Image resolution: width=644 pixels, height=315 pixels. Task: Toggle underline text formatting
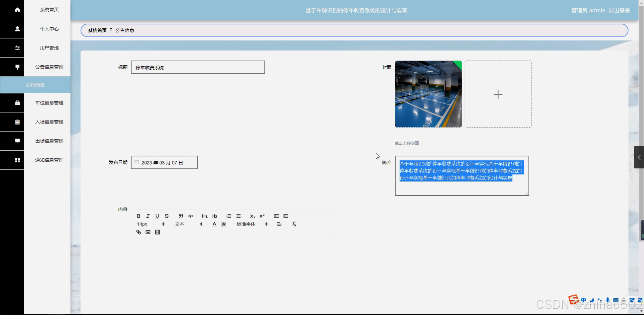(x=157, y=216)
